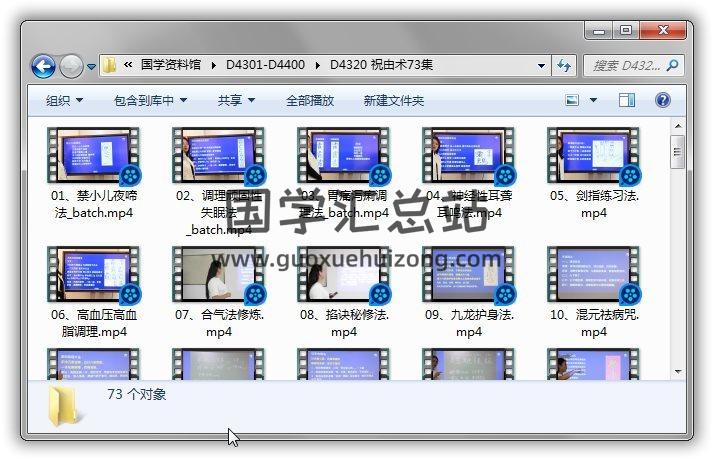Click the folder icon in details pane
714x461 pixels.
(63, 405)
